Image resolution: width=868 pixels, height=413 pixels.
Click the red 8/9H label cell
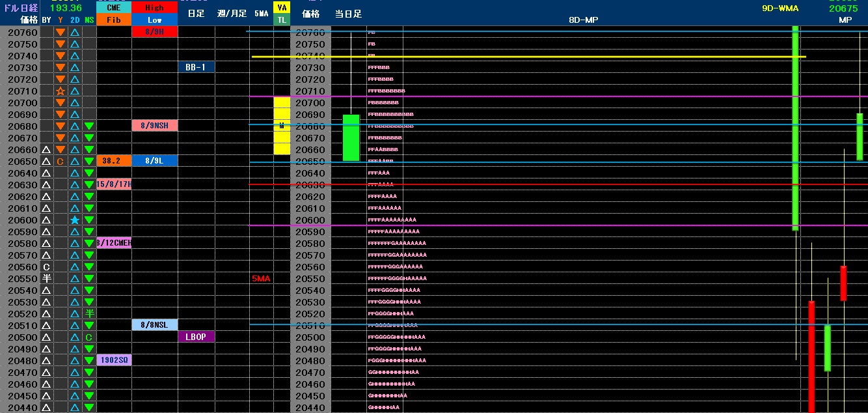[x=154, y=32]
